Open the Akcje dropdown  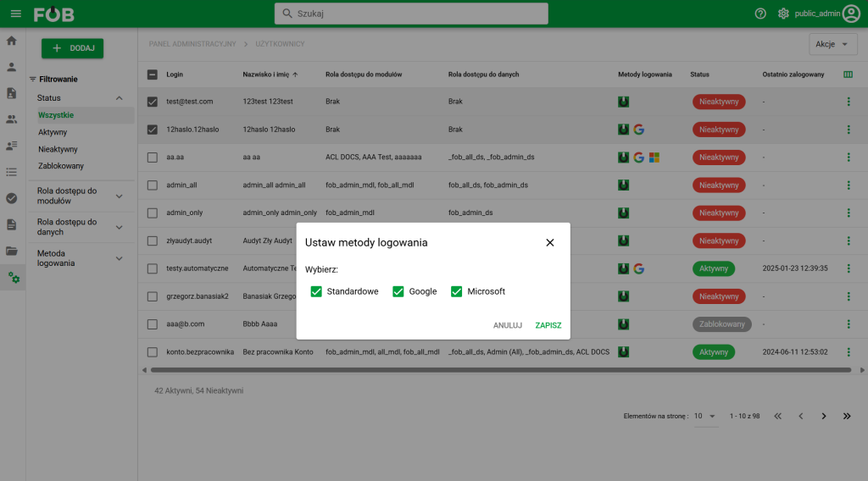[833, 44]
